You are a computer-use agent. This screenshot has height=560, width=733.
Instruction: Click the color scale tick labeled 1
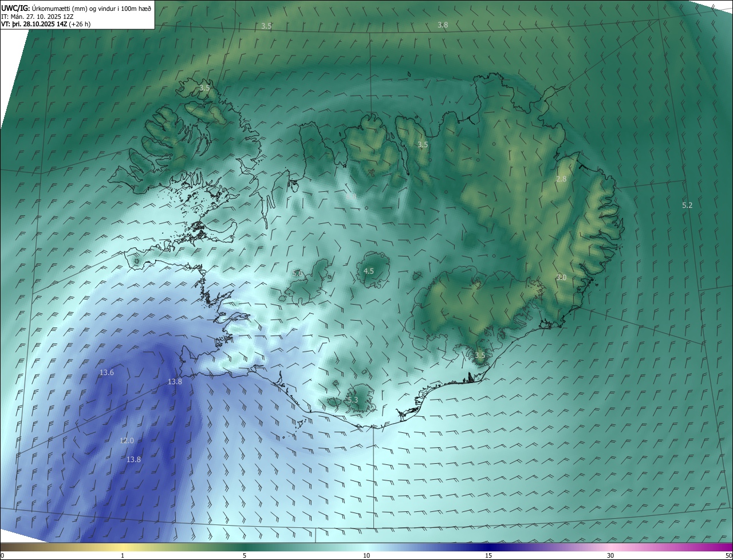click(x=123, y=555)
